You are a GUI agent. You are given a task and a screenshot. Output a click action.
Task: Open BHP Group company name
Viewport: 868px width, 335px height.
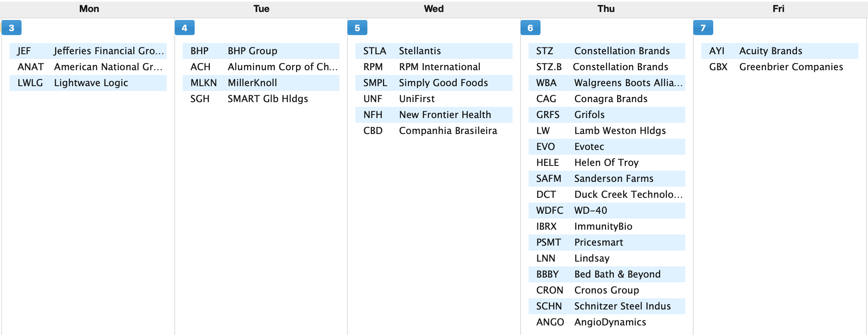pyautogui.click(x=253, y=51)
